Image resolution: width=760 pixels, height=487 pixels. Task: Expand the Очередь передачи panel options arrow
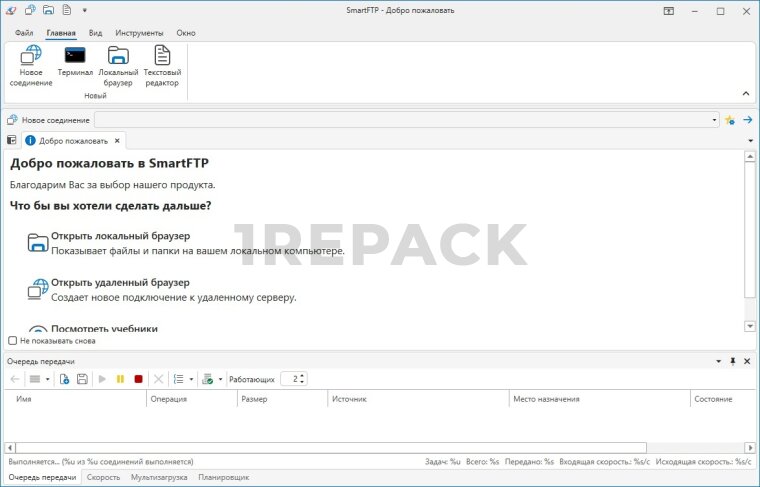click(x=717, y=361)
